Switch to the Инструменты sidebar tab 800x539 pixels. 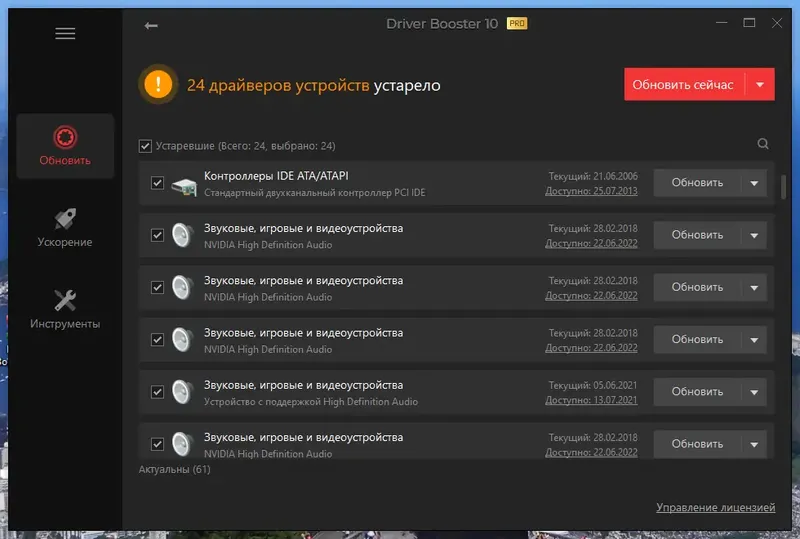[x=65, y=309]
